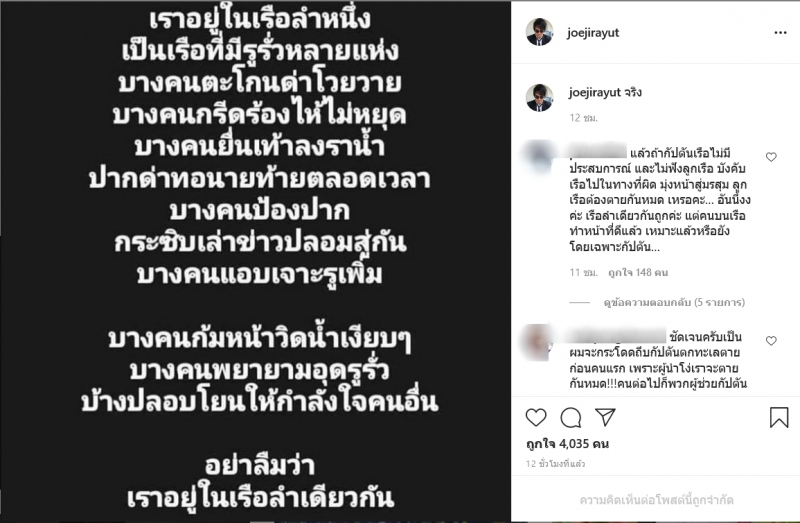Click the 148 likes count on first comment
Image resolution: width=800 pixels, height=523 pixels.
(x=638, y=273)
